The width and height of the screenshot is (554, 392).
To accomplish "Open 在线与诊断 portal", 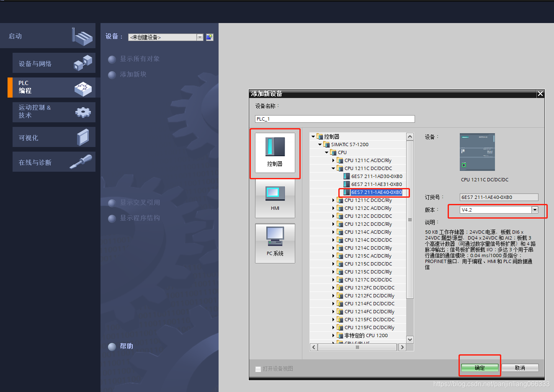I will [x=54, y=162].
